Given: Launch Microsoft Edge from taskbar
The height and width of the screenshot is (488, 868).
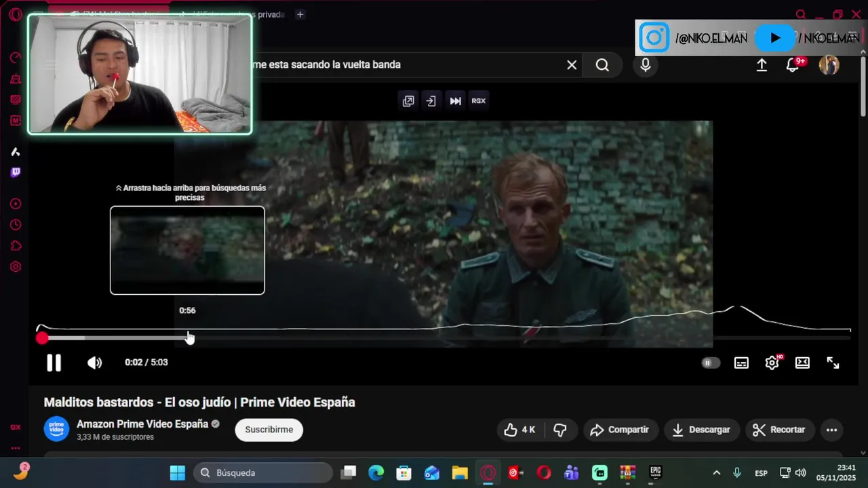Looking at the screenshot, I should point(376,472).
